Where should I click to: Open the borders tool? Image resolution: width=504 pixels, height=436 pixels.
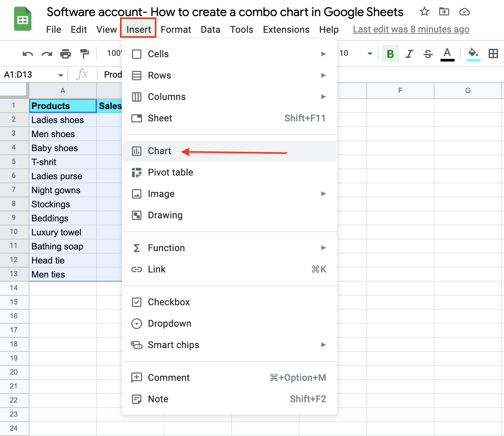pos(493,53)
